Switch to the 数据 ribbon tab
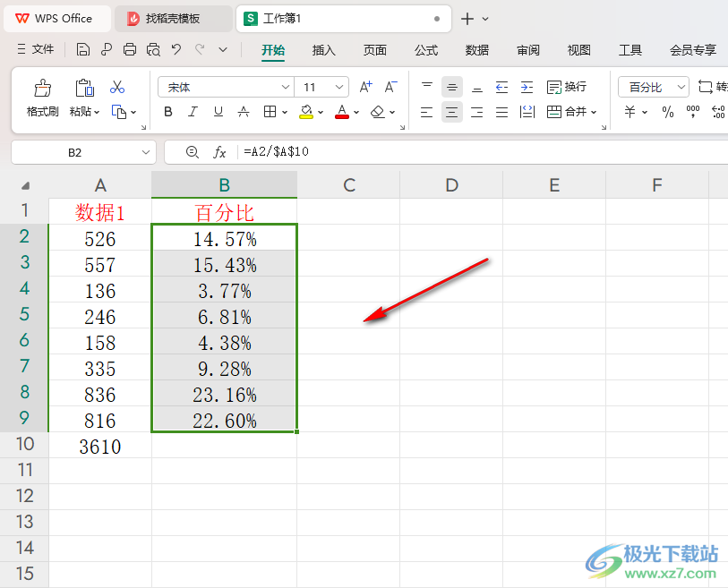The width and height of the screenshot is (728, 588). click(x=477, y=50)
